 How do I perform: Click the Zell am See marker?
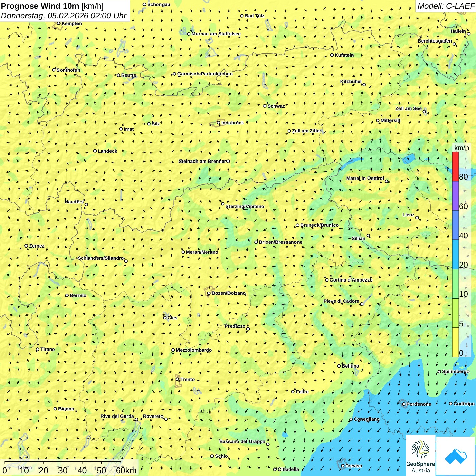(x=424, y=112)
